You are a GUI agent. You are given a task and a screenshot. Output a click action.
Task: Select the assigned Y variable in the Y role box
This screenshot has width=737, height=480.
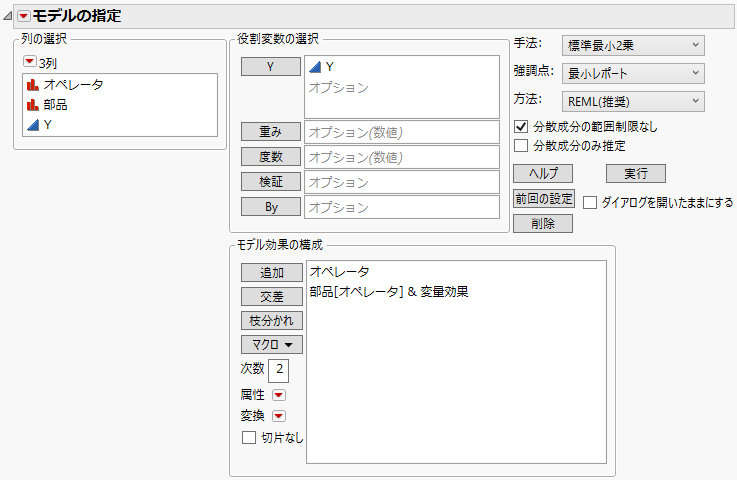322,67
